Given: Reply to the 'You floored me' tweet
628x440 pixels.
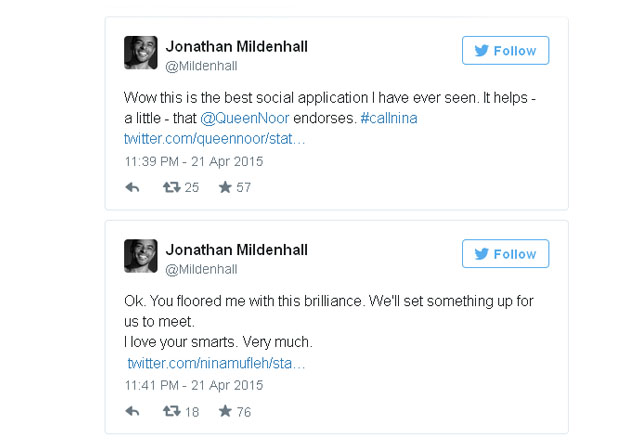Looking at the screenshot, I should tap(132, 411).
